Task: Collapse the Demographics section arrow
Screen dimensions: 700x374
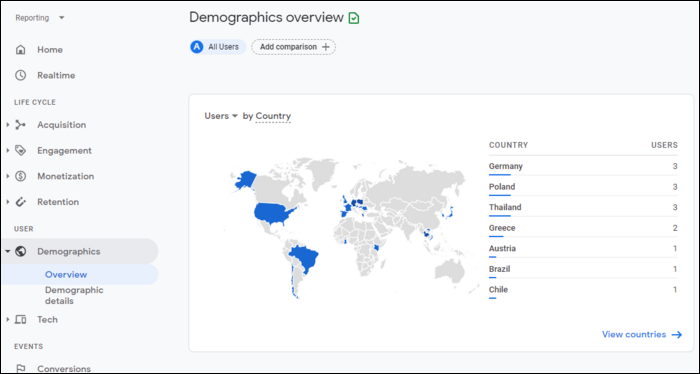Action: pos(8,251)
